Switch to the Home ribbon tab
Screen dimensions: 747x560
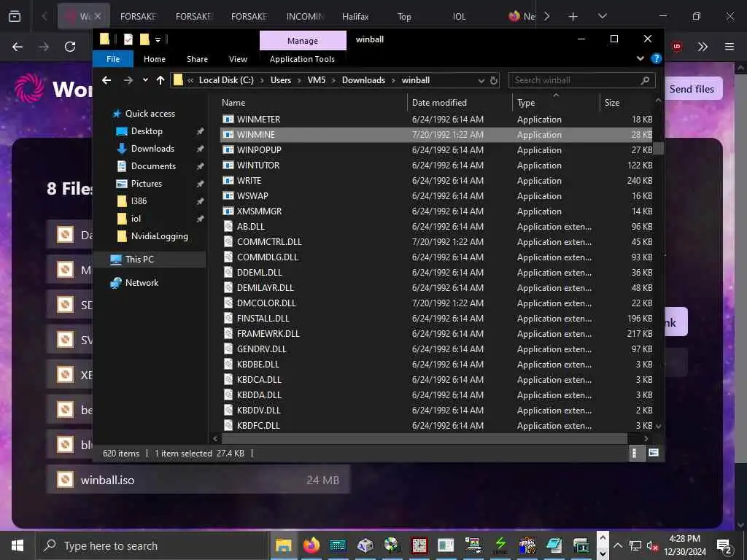click(155, 59)
